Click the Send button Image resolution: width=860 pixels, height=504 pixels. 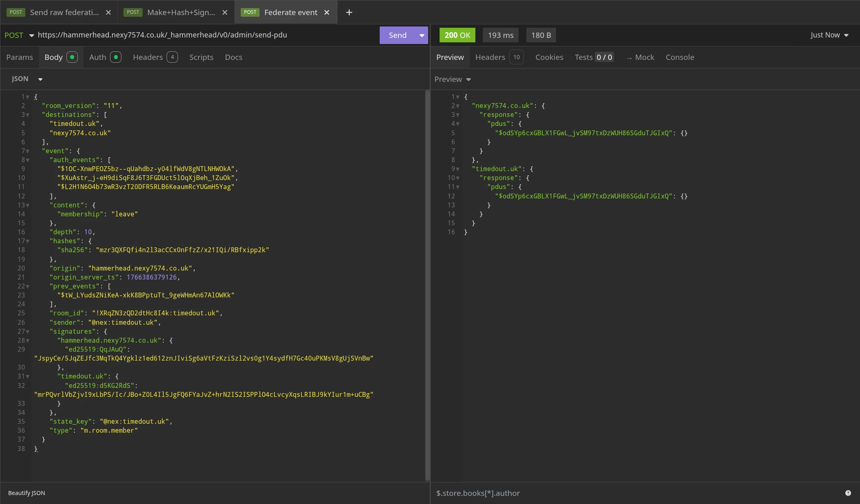pyautogui.click(x=397, y=35)
